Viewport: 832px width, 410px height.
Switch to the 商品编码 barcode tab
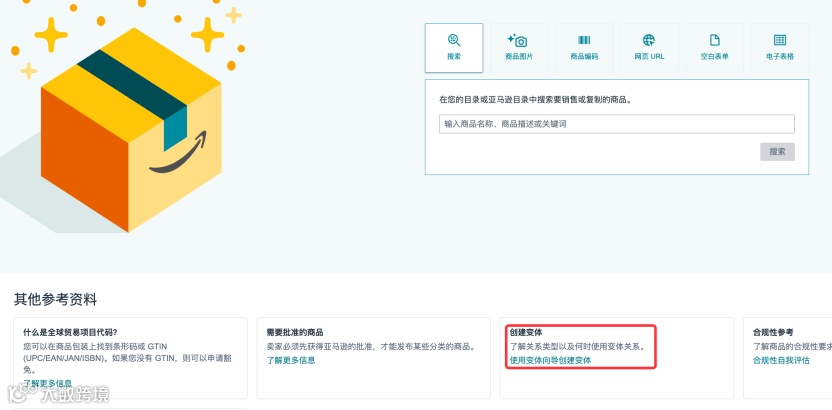[584, 48]
